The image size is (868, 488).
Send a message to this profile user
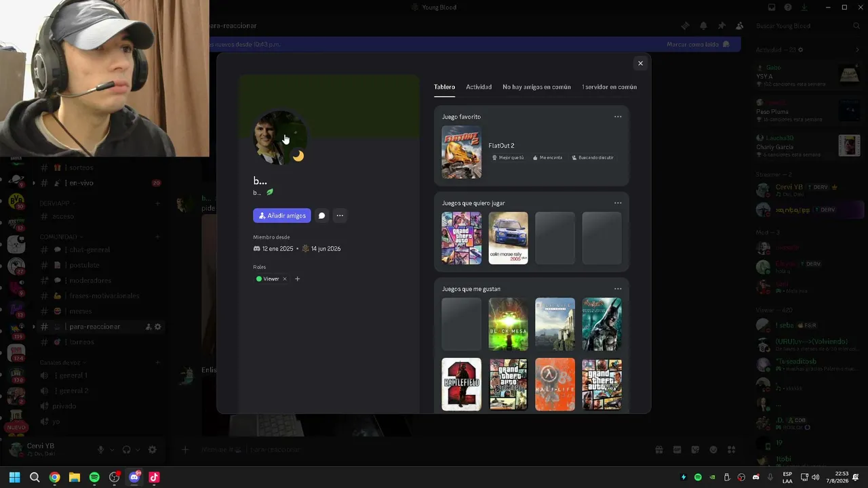point(321,216)
